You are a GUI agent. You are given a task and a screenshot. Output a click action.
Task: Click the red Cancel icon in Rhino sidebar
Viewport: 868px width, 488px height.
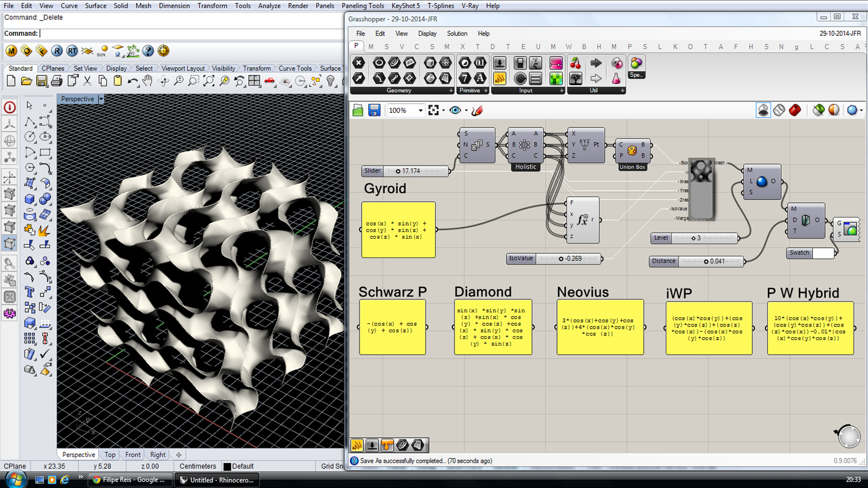coord(9,107)
